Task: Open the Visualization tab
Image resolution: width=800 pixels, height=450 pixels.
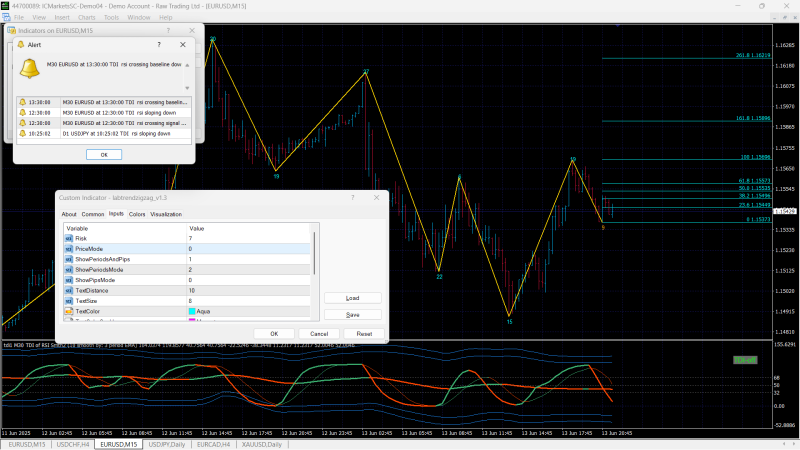Action: click(166, 214)
